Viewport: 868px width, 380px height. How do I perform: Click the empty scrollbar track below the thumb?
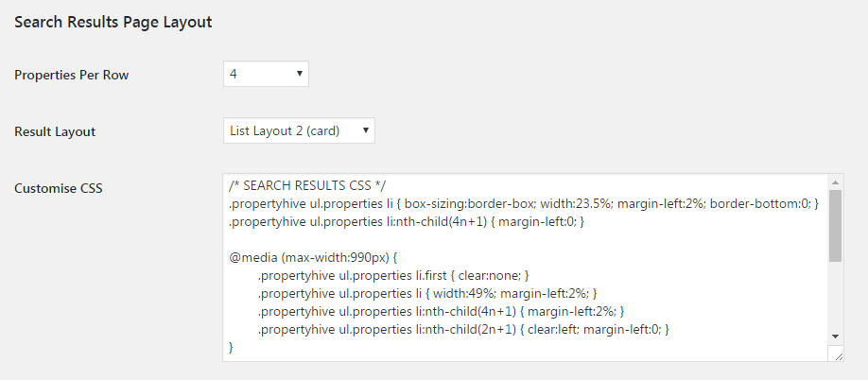[x=835, y=295]
